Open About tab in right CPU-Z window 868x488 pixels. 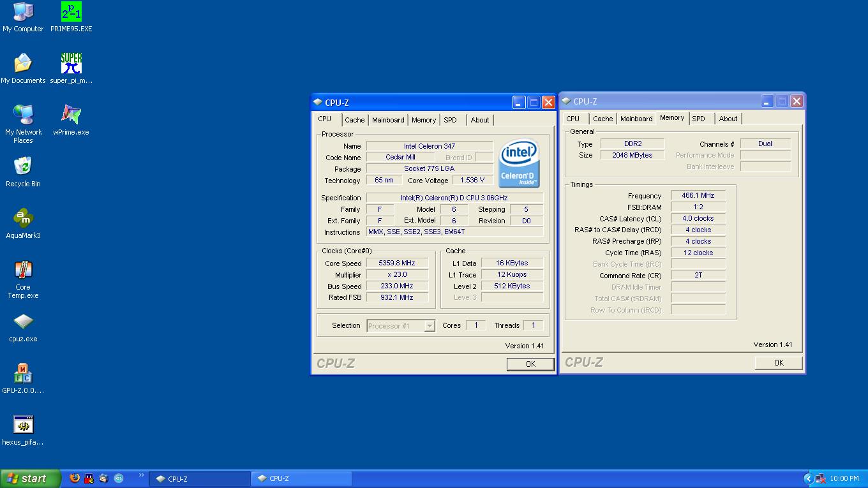[728, 119]
